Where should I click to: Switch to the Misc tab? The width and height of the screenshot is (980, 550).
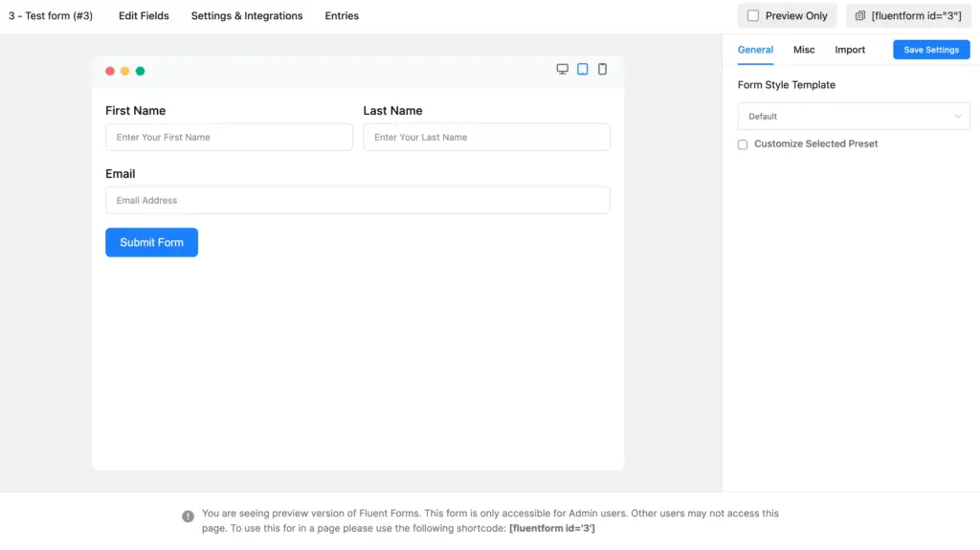pyautogui.click(x=804, y=50)
